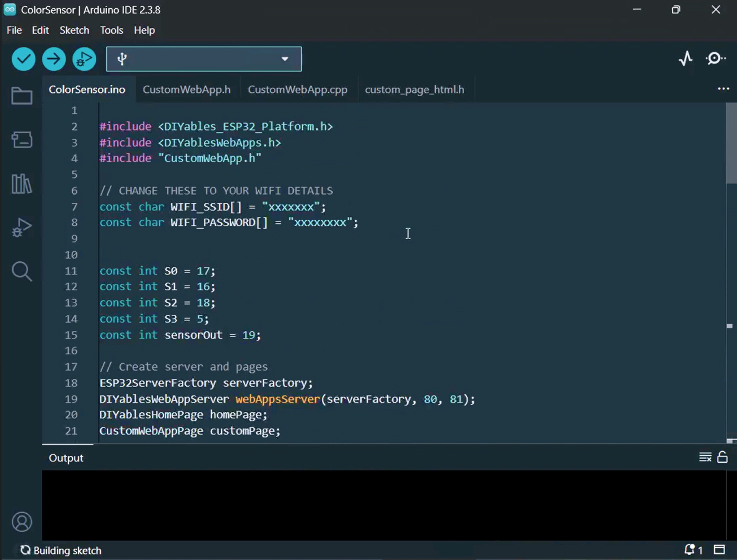
Task: Open the Tools menu
Action: [x=112, y=30]
